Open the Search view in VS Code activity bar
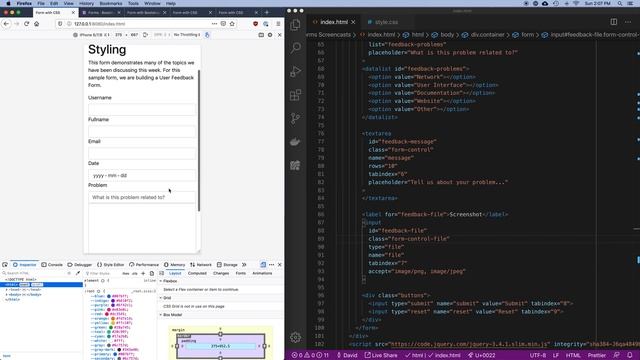The height and width of the screenshot is (360, 640). 295,48
